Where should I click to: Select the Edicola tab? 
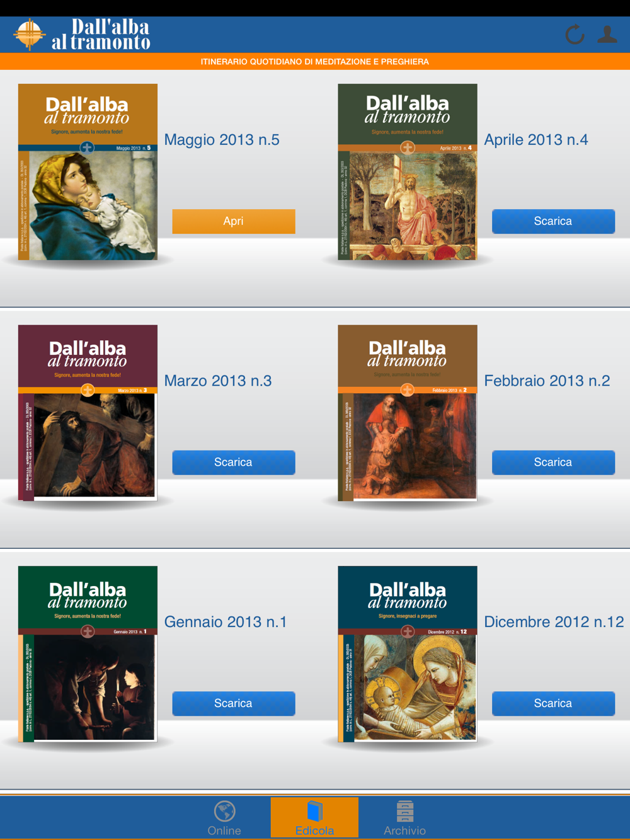(314, 818)
